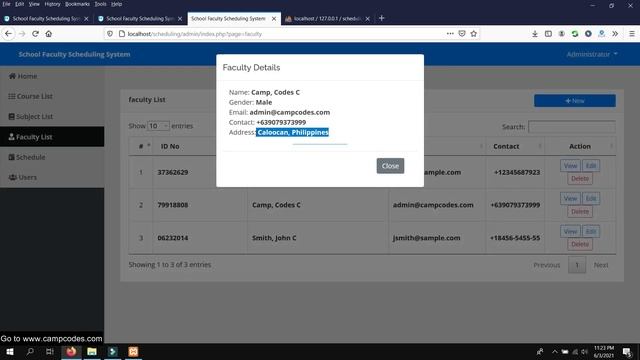This screenshot has height=360, width=640.
Task: Open the Firefox hamburger menu
Action: coord(631,34)
